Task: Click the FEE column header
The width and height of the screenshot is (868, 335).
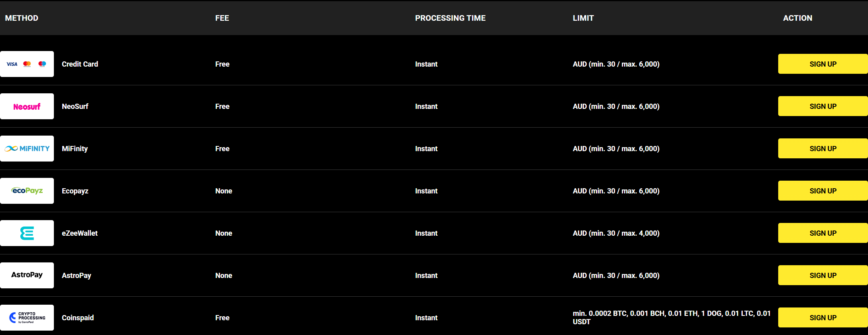Action: click(222, 18)
